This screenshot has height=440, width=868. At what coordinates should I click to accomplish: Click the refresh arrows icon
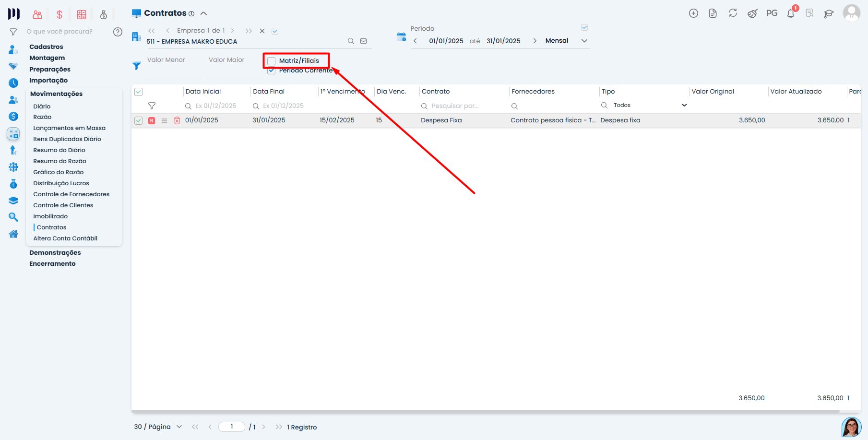point(733,13)
